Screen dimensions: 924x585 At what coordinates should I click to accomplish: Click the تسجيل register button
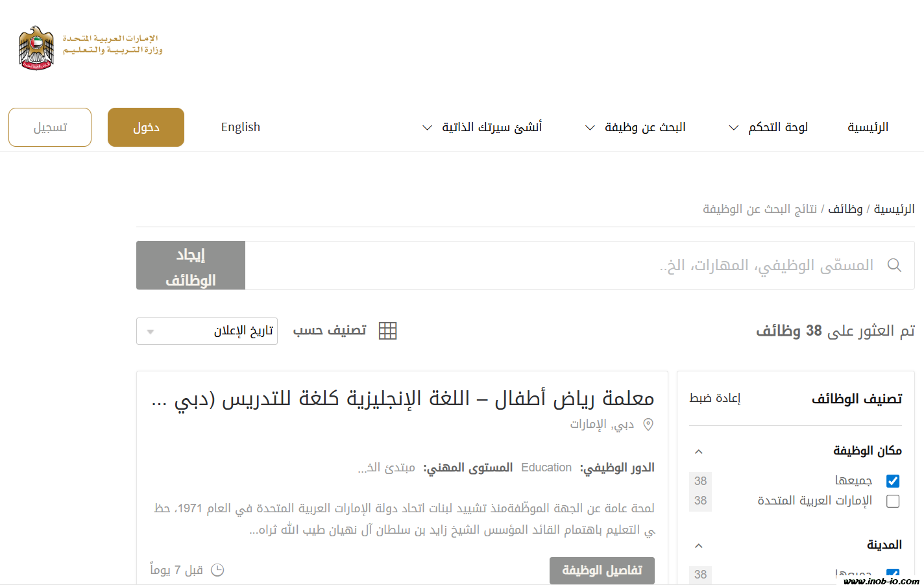point(50,127)
